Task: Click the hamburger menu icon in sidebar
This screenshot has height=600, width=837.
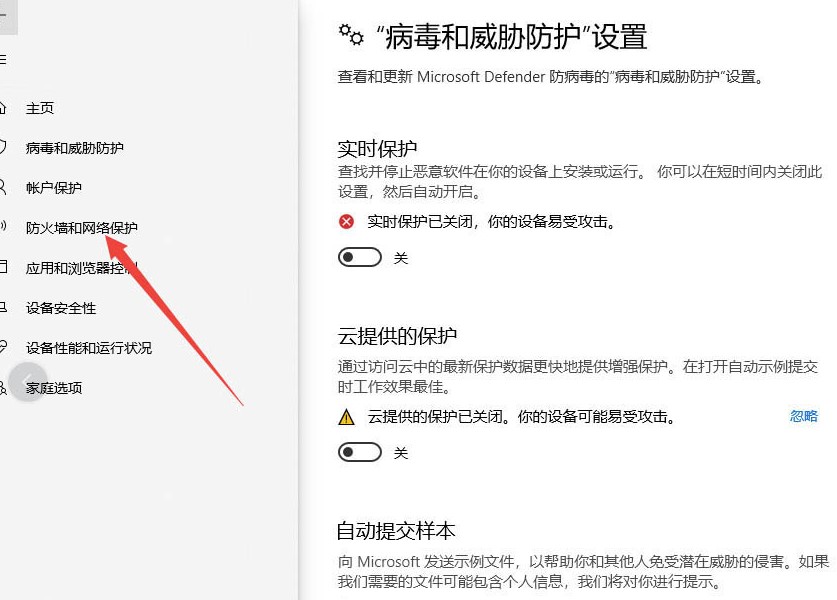Action: 3,59
